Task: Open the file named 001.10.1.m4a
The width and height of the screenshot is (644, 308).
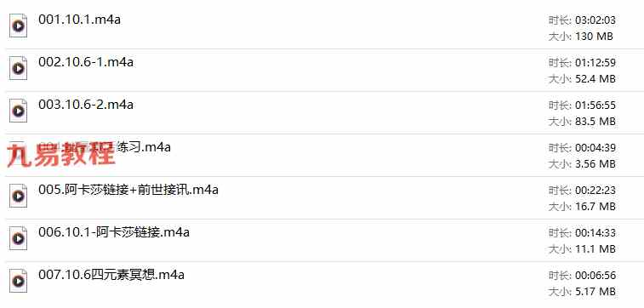Action: coord(80,20)
